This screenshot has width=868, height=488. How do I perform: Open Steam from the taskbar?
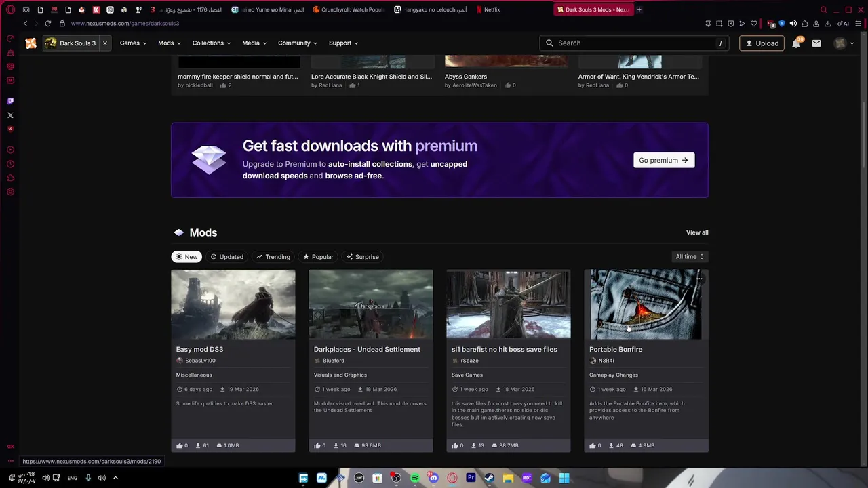point(489,479)
